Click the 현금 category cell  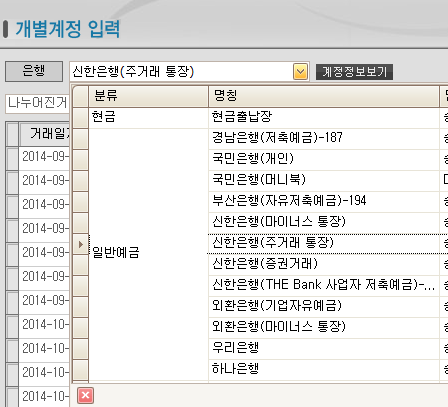tap(148, 117)
